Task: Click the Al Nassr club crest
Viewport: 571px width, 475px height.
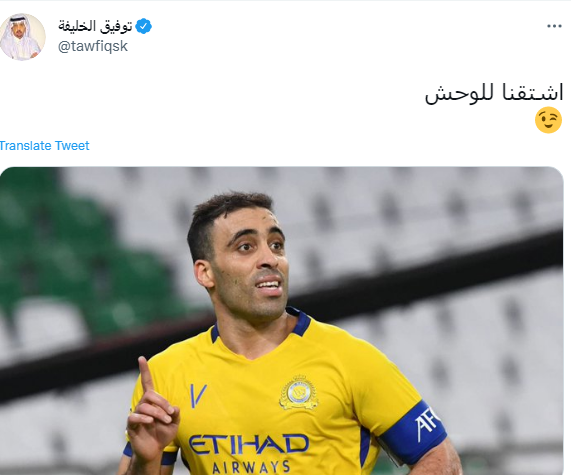Action: pos(299,392)
